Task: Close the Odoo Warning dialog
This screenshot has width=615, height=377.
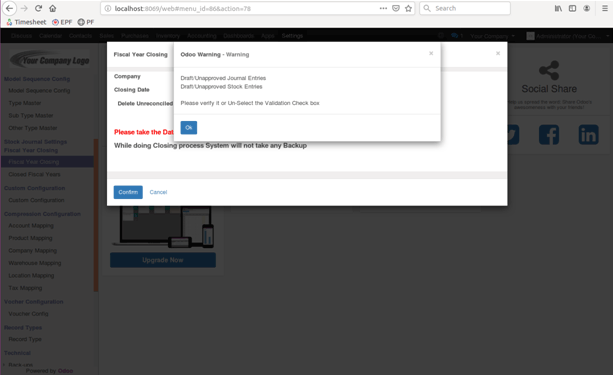Action: [431, 53]
